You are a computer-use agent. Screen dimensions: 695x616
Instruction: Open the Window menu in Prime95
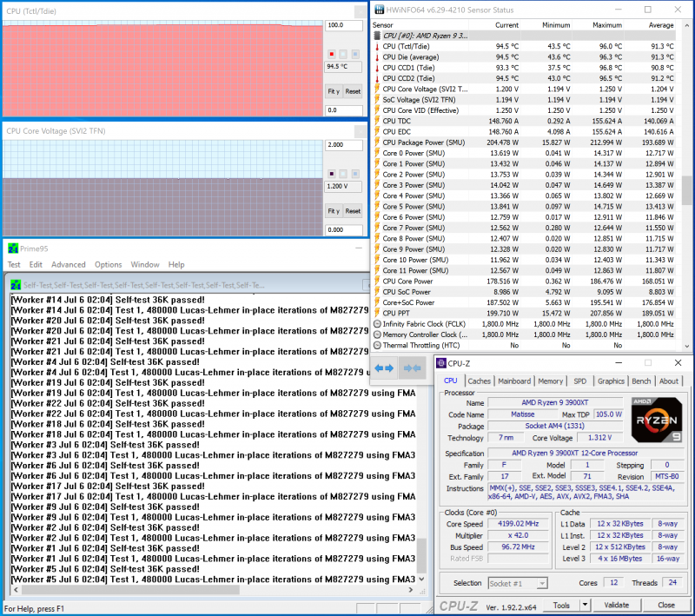pos(145,265)
